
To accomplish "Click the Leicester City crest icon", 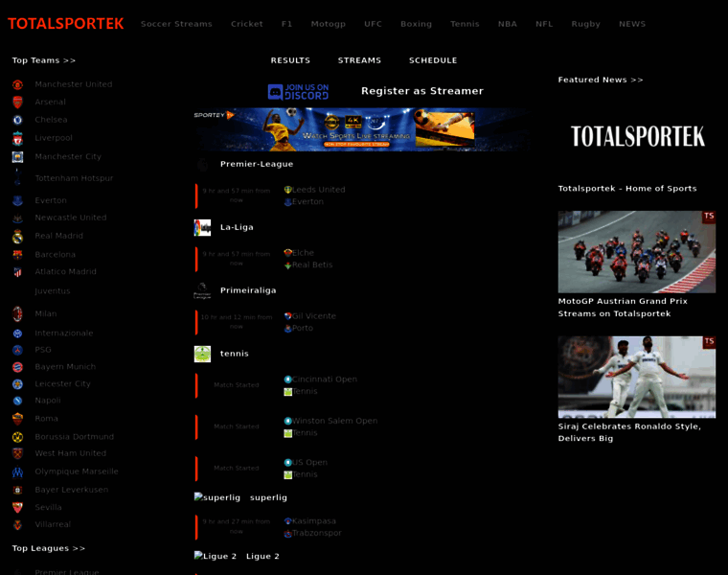I will [x=17, y=384].
